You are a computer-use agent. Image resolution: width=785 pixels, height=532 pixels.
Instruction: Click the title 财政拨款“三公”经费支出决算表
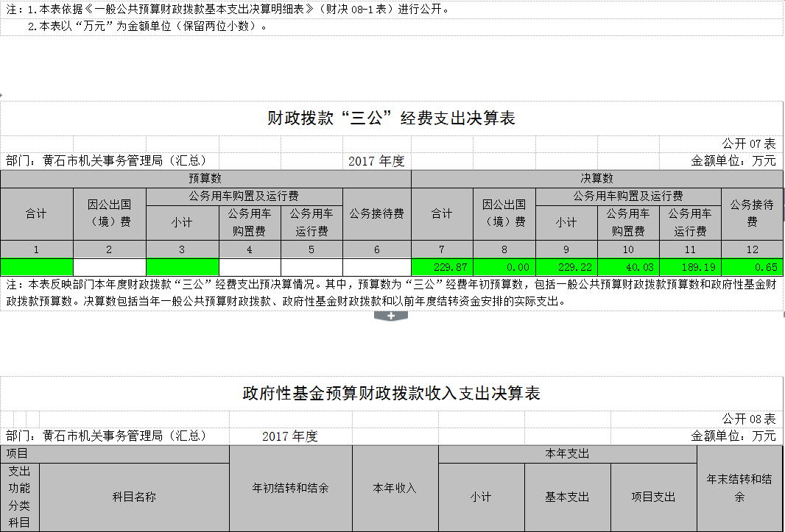(x=391, y=118)
